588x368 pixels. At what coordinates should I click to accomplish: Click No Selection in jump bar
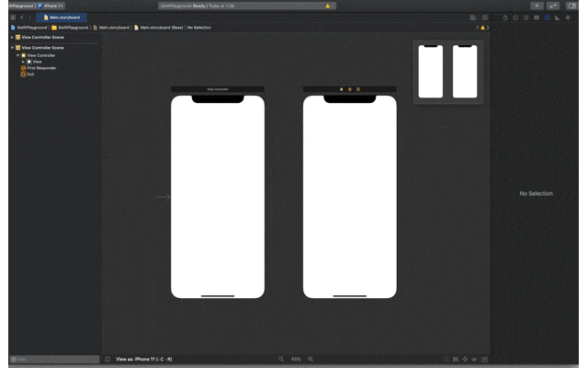point(199,28)
